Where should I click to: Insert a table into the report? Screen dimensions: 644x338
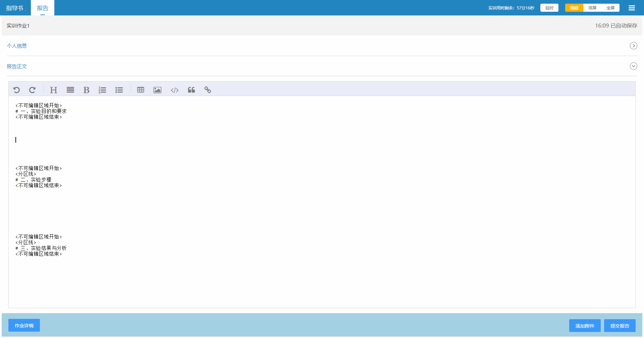coord(141,90)
